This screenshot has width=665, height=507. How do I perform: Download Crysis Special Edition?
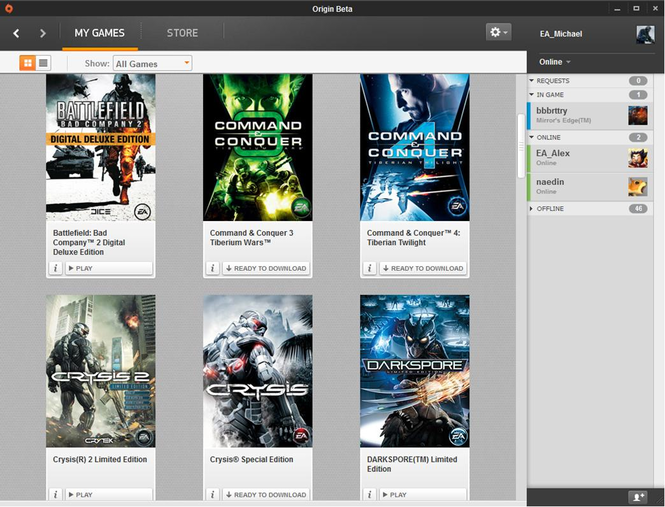pyautogui.click(x=266, y=494)
